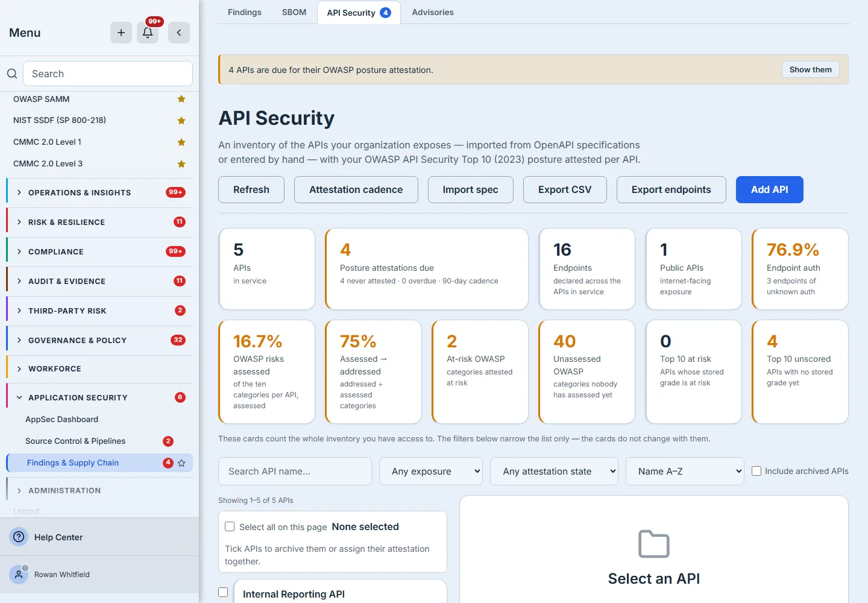Click the OWASP risks assessed card
868x603 pixels.
[x=267, y=371]
